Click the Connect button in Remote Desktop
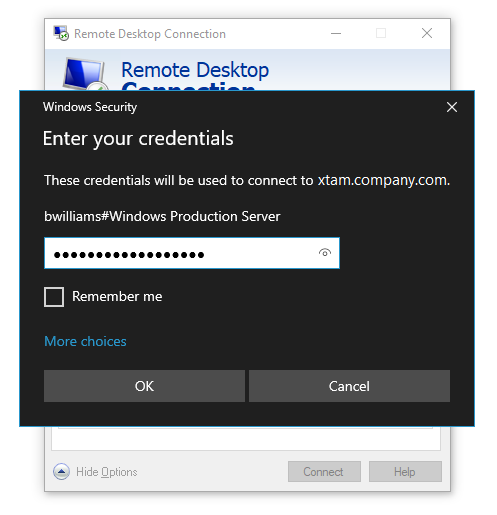The width and height of the screenshot is (497, 515). (x=324, y=472)
